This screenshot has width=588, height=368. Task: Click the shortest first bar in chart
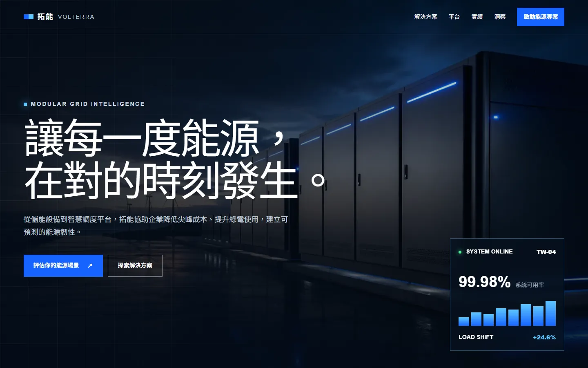pos(464,321)
